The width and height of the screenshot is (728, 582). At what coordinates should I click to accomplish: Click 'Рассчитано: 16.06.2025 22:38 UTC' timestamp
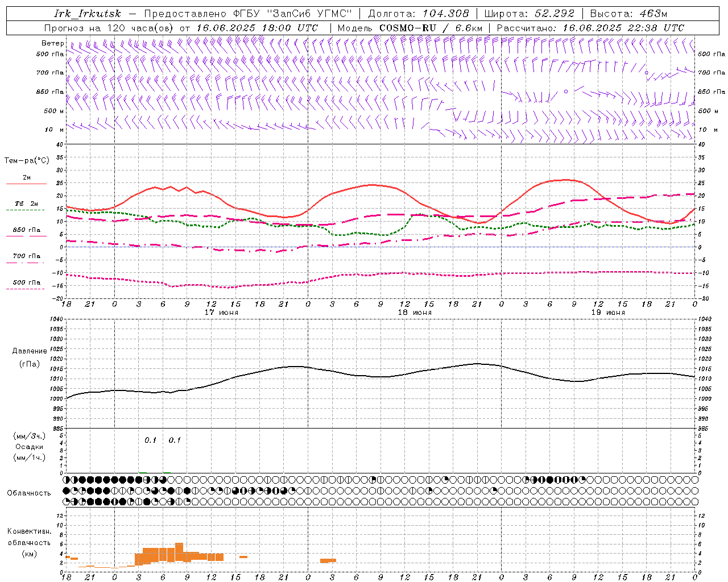pos(590,28)
